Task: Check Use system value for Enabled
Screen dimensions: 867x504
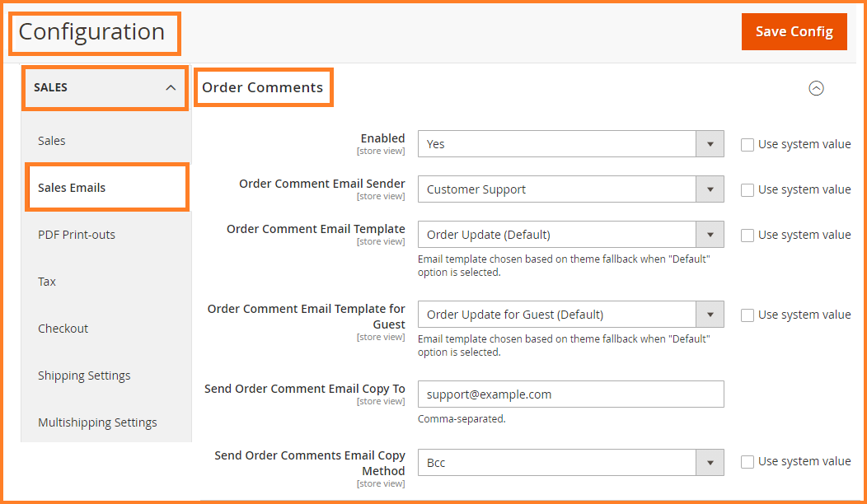Action: point(747,144)
